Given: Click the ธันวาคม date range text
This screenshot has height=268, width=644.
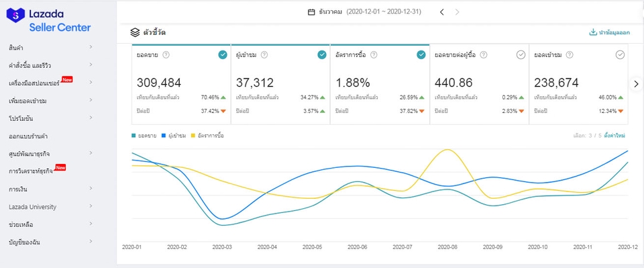Looking at the screenshot, I should pyautogui.click(x=370, y=12).
